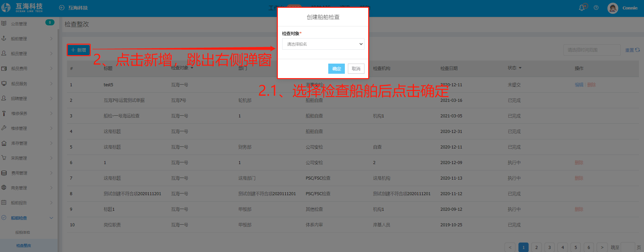Open the 船舶报告 menu label
The width and height of the screenshot is (644, 252).
(x=19, y=203)
